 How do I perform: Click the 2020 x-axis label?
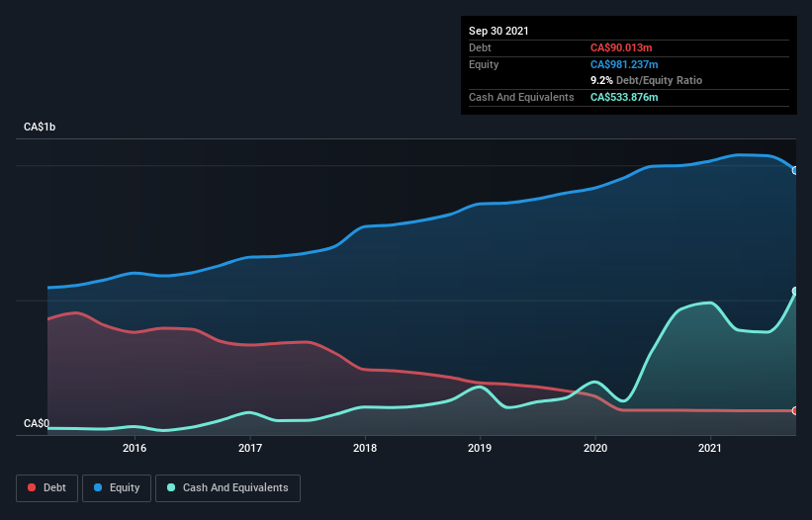[595, 448]
